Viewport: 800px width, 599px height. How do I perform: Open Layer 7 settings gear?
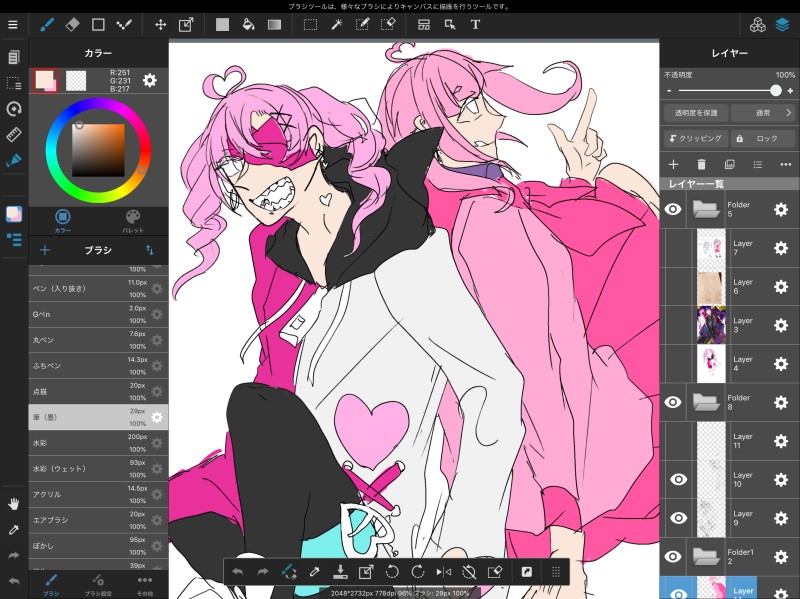(x=781, y=248)
